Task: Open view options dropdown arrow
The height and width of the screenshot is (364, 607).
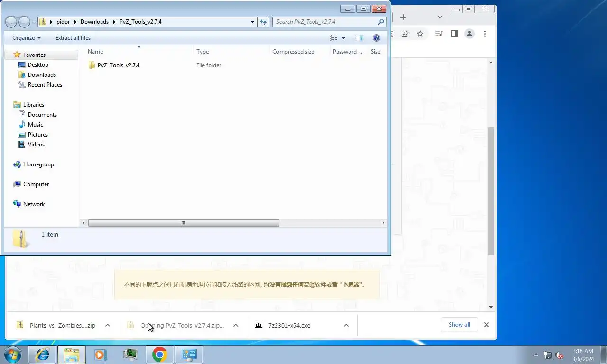Action: 343,38
